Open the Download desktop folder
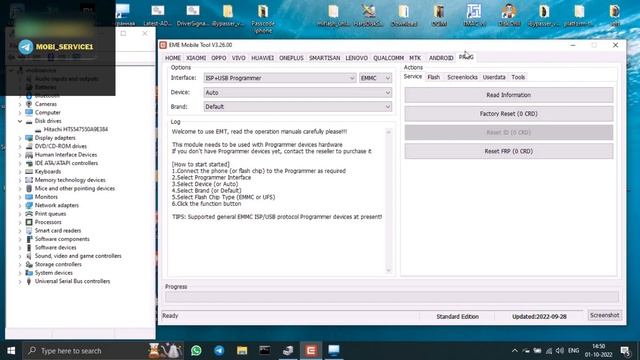 404,16
